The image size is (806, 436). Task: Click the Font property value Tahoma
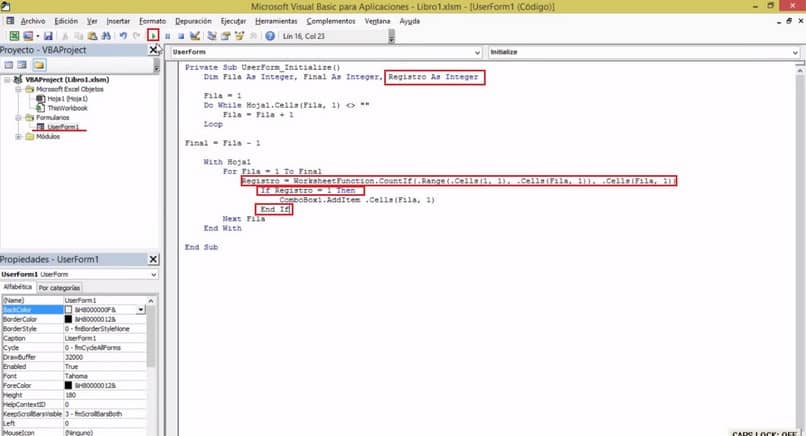point(104,376)
